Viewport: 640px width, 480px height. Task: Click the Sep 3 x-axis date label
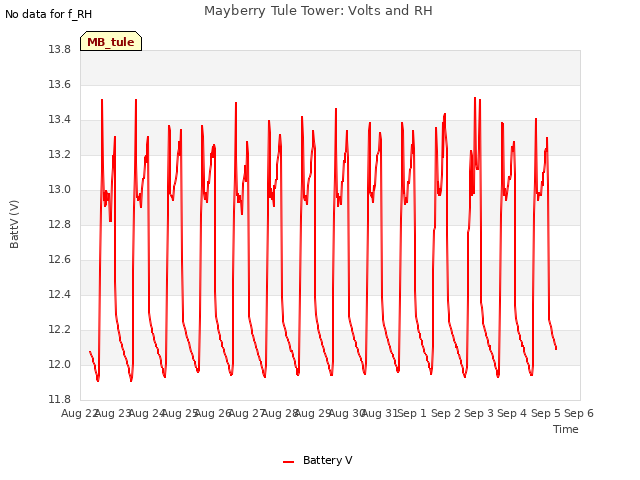479,413
